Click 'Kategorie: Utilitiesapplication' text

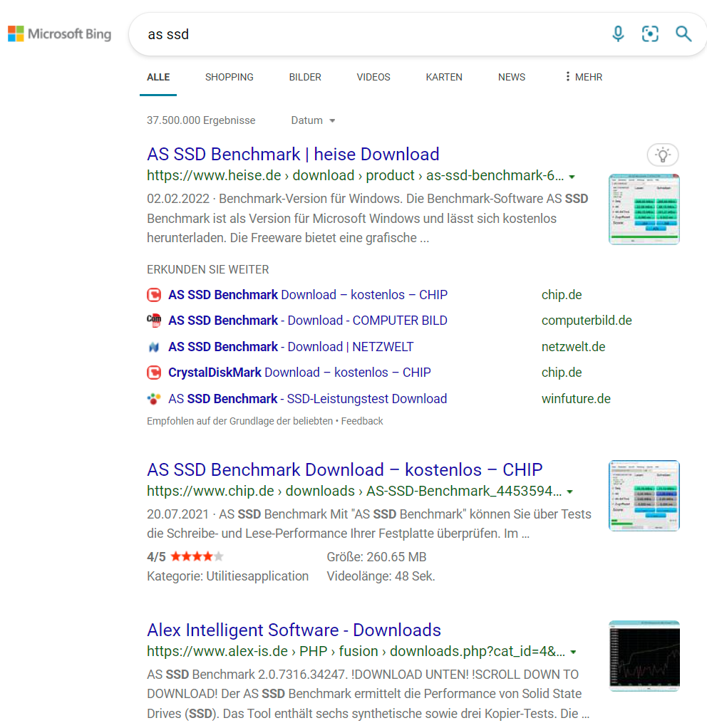(227, 576)
